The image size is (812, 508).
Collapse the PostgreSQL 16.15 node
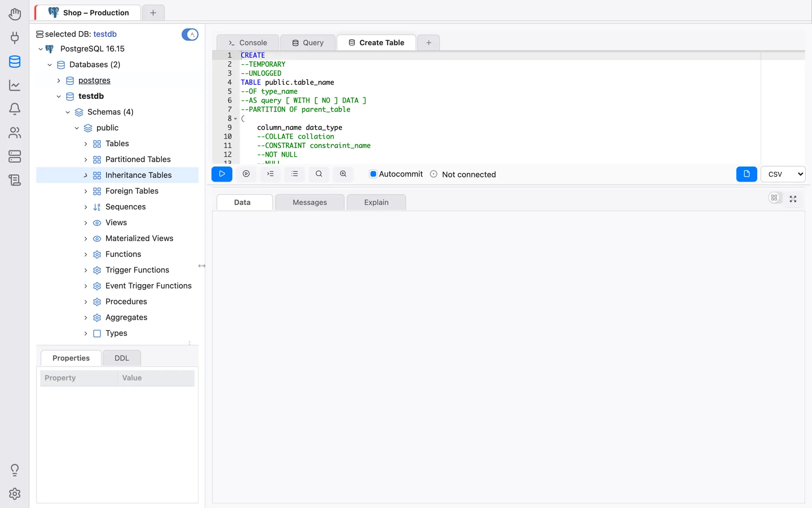[x=41, y=49]
